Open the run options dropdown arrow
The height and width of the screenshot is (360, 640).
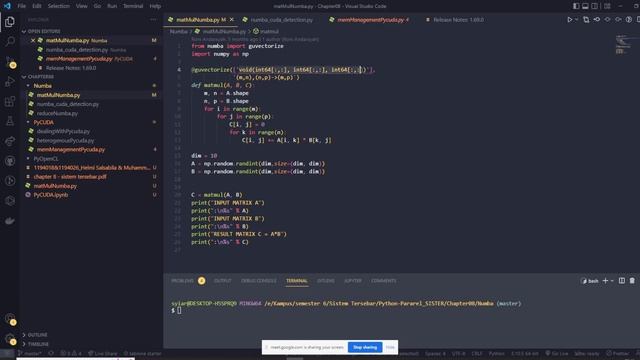click(576, 20)
